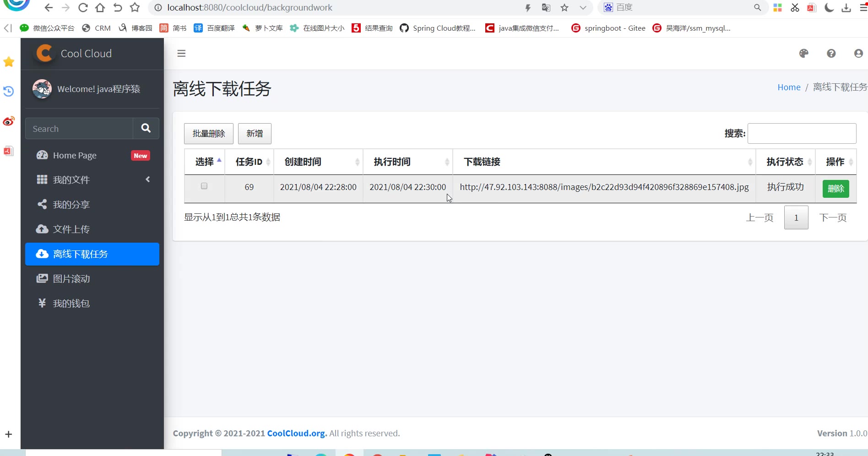Focus the 搜索 table filter field
868x456 pixels.
click(802, 133)
